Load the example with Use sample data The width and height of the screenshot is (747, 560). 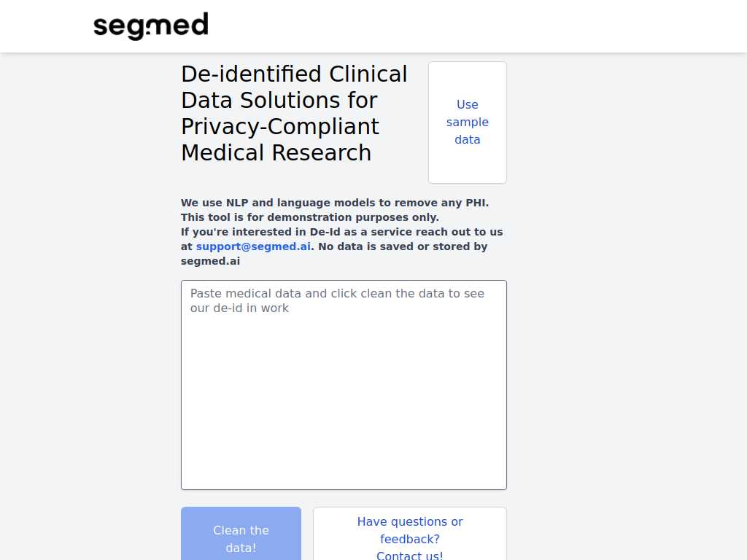468,122
